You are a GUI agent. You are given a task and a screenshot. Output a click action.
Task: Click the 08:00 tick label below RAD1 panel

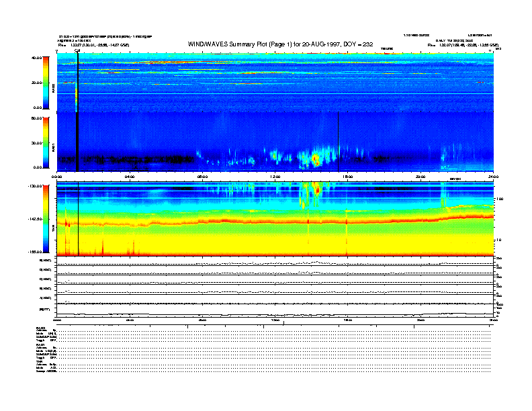click(x=202, y=177)
